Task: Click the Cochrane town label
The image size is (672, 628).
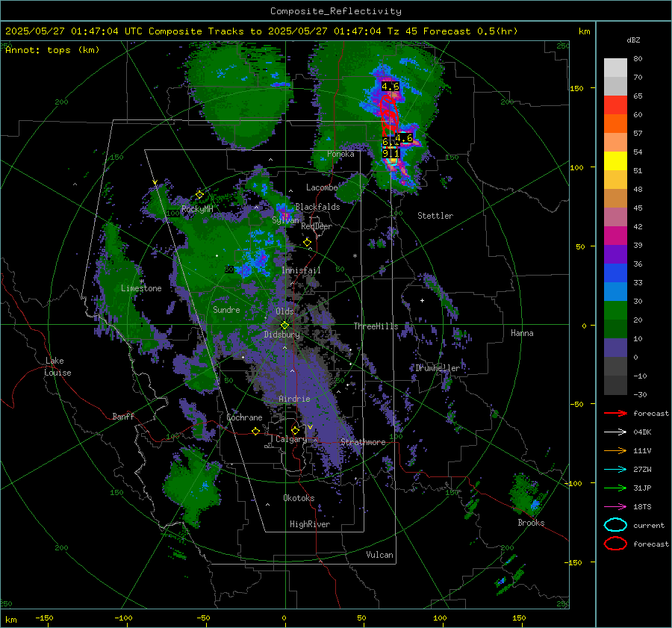Action: [x=244, y=417]
